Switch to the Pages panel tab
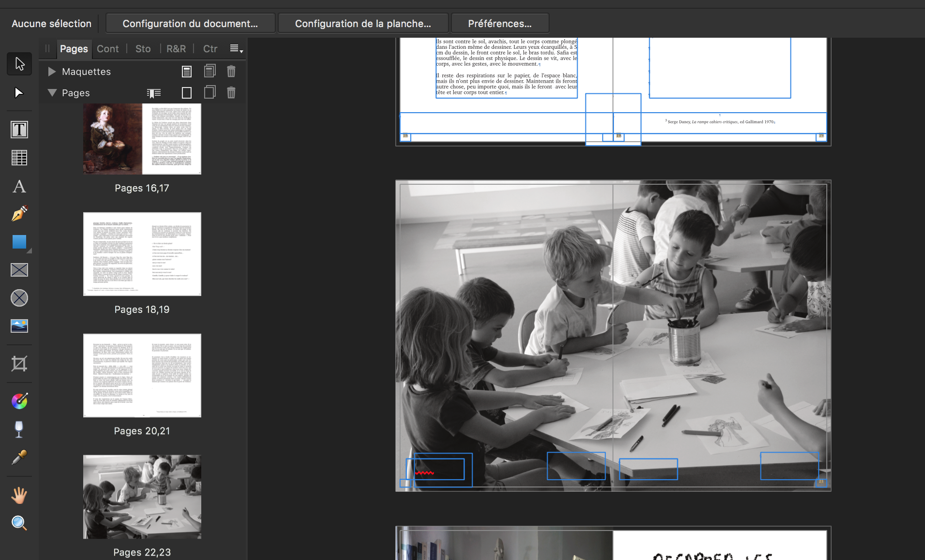925x560 pixels. point(74,49)
